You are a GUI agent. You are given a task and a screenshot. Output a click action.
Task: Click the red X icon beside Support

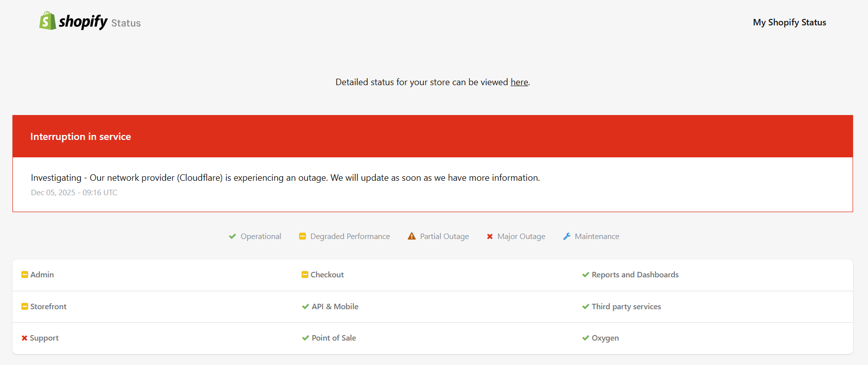[24, 338]
